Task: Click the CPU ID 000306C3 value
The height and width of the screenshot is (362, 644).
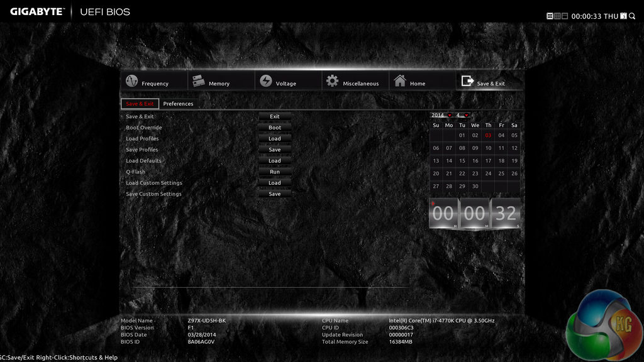Action: (401, 327)
